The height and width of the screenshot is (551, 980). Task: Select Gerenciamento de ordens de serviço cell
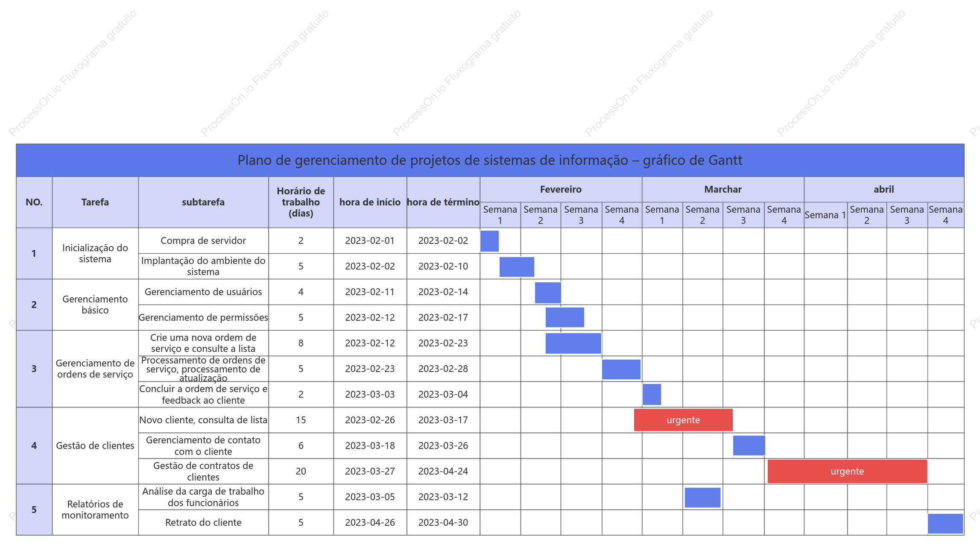coord(95,369)
